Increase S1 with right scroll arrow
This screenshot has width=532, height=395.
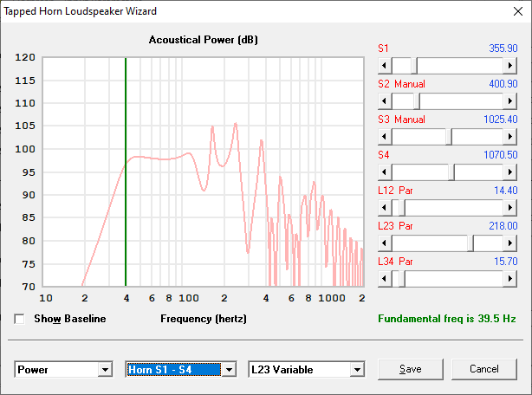pos(509,66)
